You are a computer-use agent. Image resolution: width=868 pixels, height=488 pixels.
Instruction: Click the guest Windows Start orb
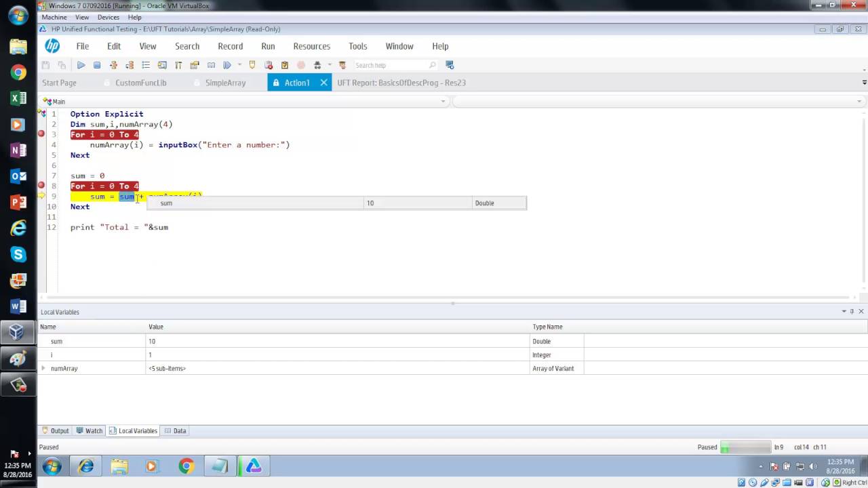click(52, 466)
